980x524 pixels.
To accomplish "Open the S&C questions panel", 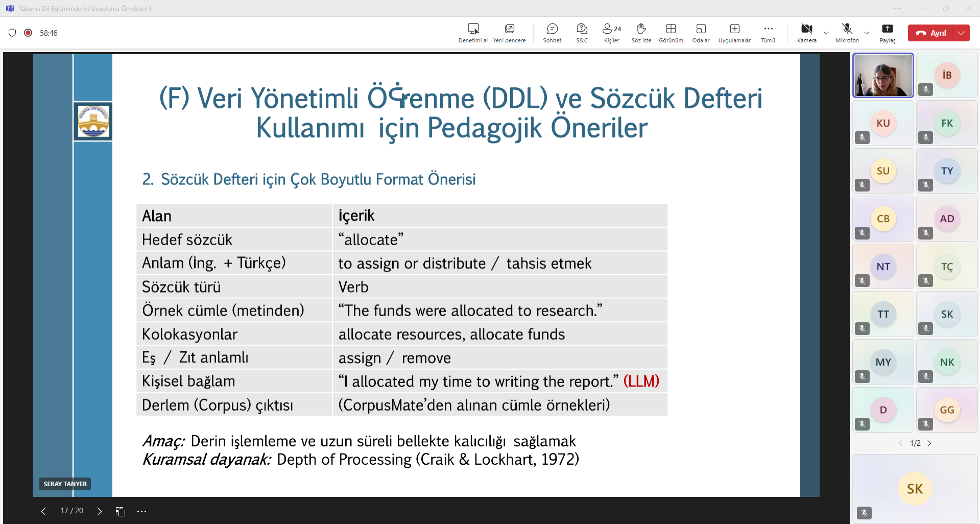I will pos(582,33).
